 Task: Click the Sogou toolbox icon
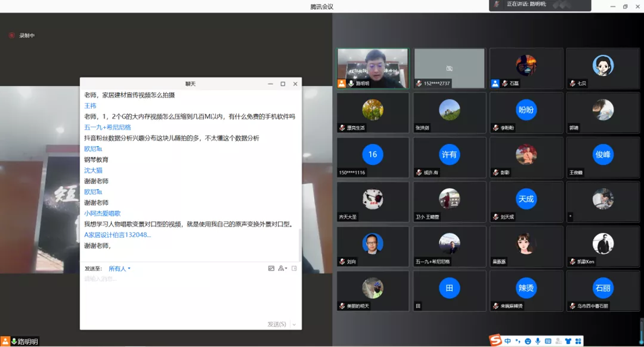click(577, 341)
